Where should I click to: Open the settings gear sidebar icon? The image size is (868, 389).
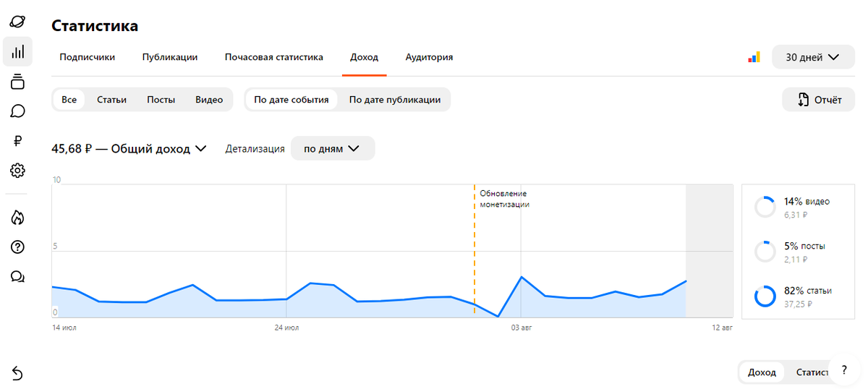pos(18,171)
